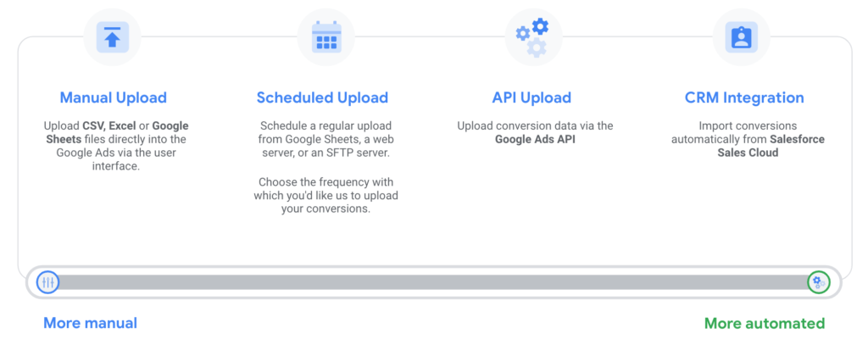Click the green automation gear icon on bar

pos(818,282)
